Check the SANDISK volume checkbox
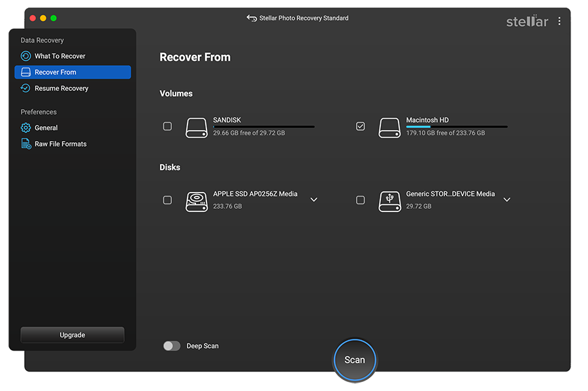Image resolution: width=588 pixels, height=391 pixels. [x=167, y=126]
